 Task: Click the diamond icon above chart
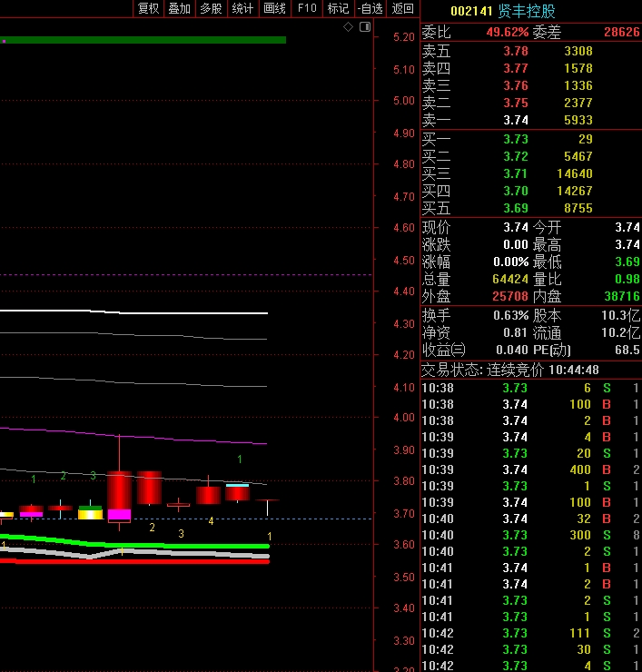pos(348,27)
